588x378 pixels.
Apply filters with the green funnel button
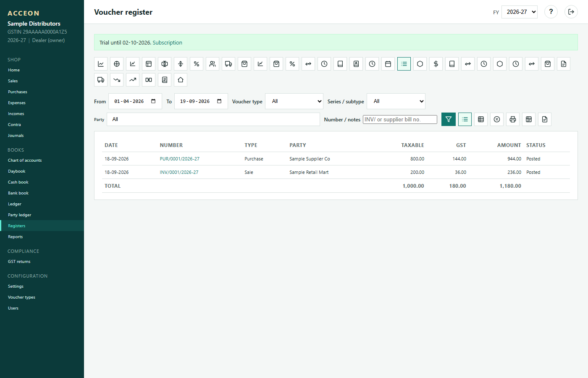tap(449, 119)
